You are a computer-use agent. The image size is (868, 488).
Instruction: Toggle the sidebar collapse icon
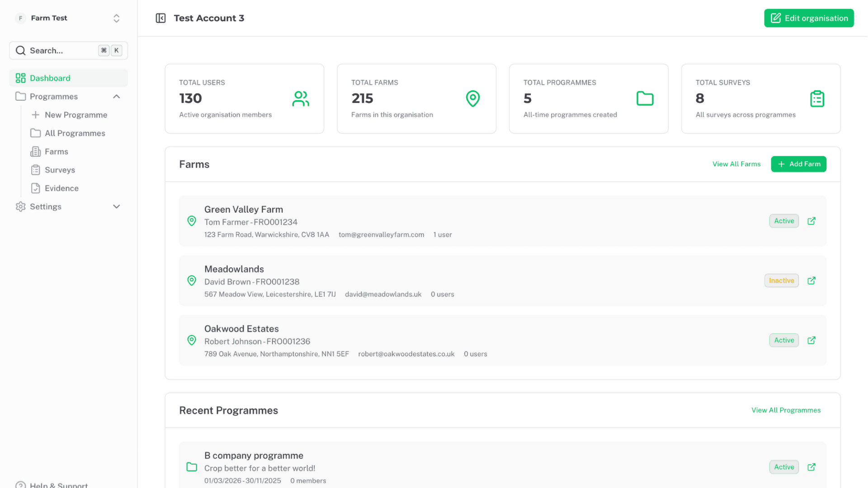coord(160,18)
